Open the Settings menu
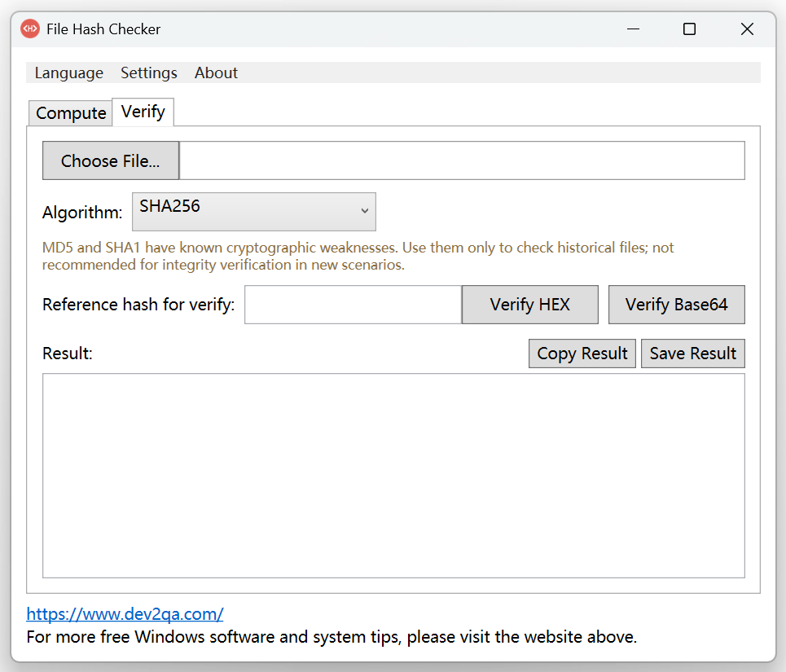 pos(149,73)
